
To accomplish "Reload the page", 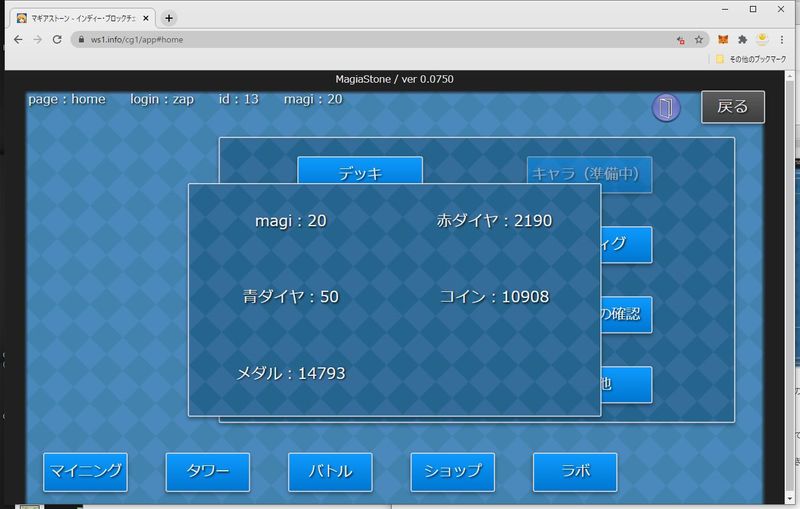I will 57,39.
